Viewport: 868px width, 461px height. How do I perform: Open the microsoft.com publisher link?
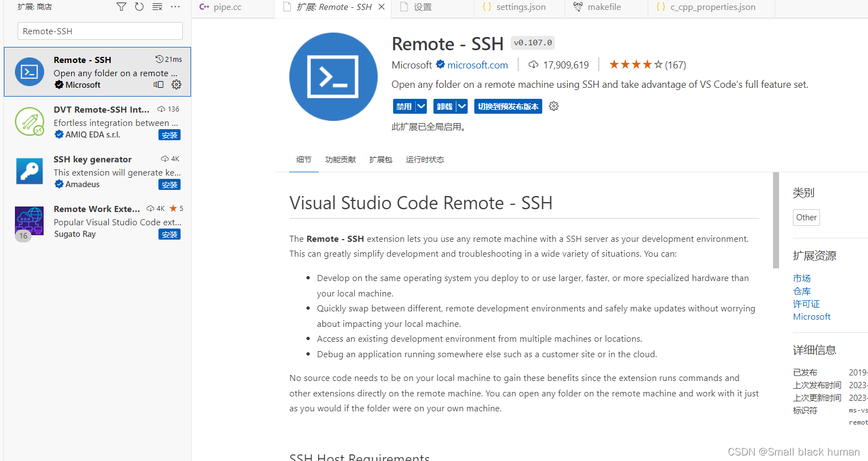click(x=477, y=65)
